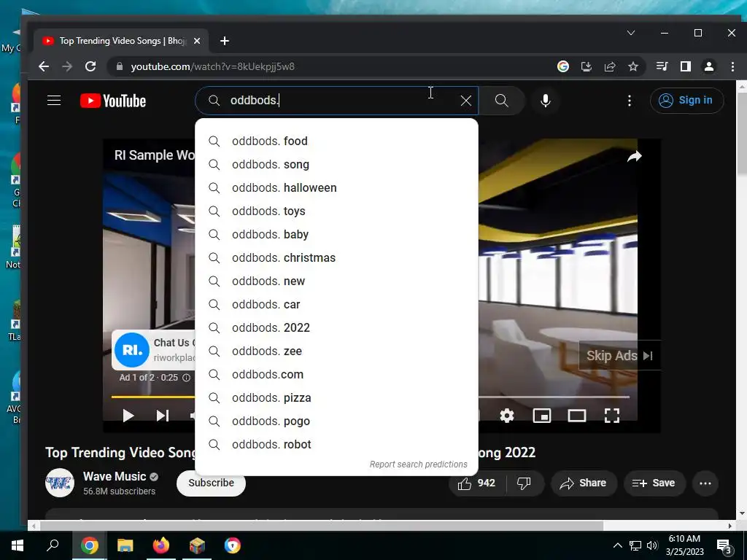This screenshot has height=560, width=747.
Task: Close the Top Trending Video Songs tab
Action: pyautogui.click(x=197, y=41)
